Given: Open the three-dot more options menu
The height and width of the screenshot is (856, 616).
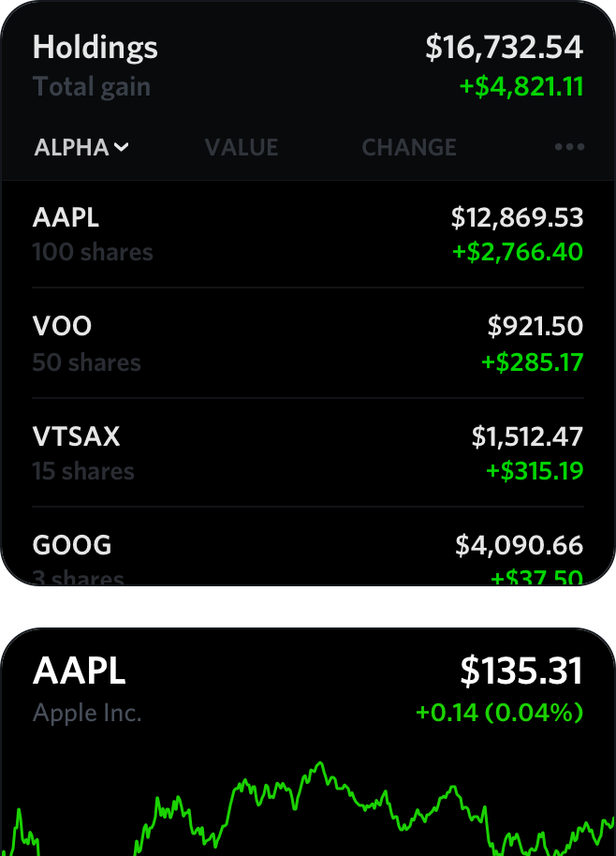Looking at the screenshot, I should coord(569,147).
